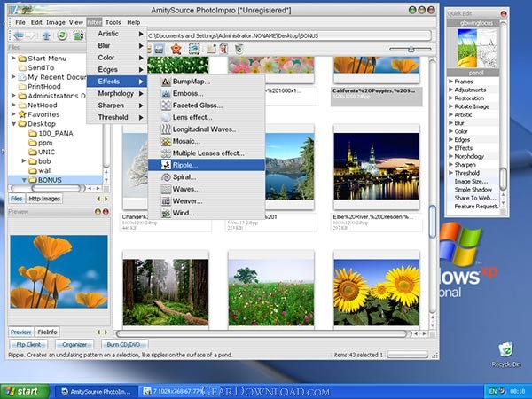Open the File menu
Viewport: 532px width, 399px height.
20,22
